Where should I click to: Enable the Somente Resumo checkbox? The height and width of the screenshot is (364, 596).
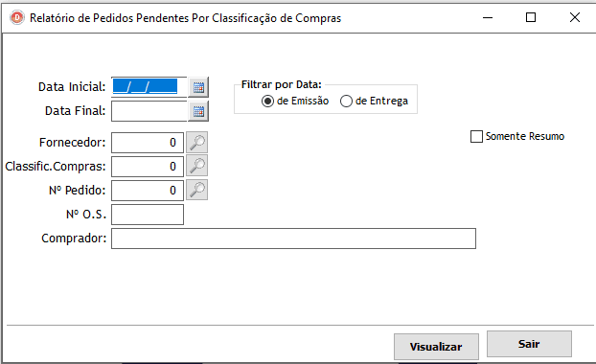(476, 136)
